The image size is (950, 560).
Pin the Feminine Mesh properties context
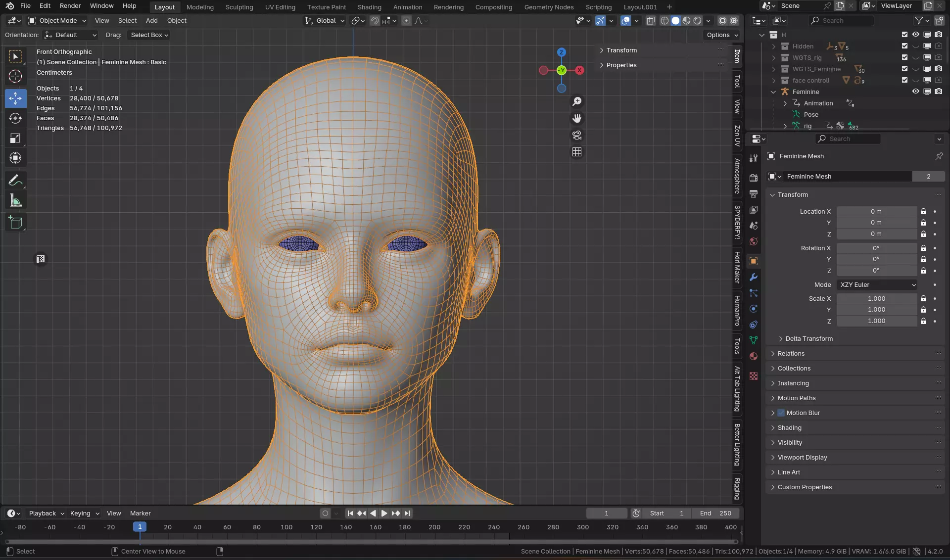click(x=939, y=156)
